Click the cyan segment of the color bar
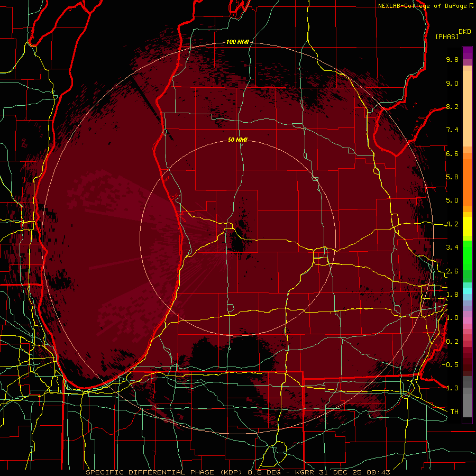This screenshot has width=476, height=476. click(467, 291)
